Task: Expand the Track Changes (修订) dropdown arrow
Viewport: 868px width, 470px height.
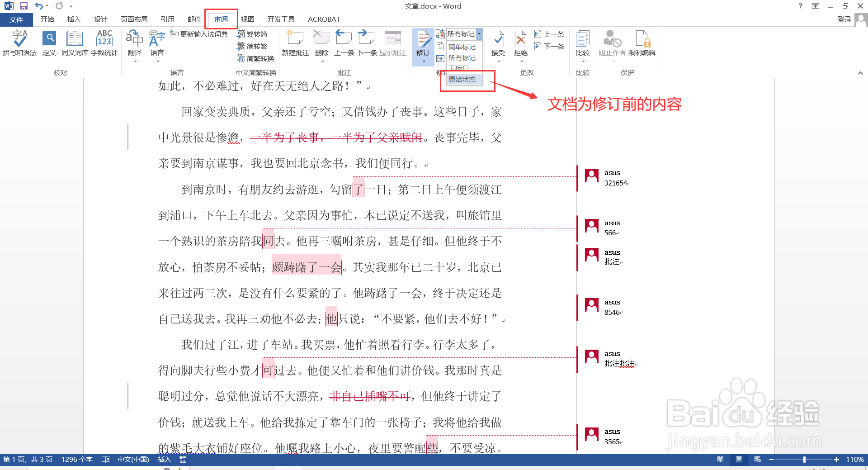Action: pyautogui.click(x=424, y=61)
